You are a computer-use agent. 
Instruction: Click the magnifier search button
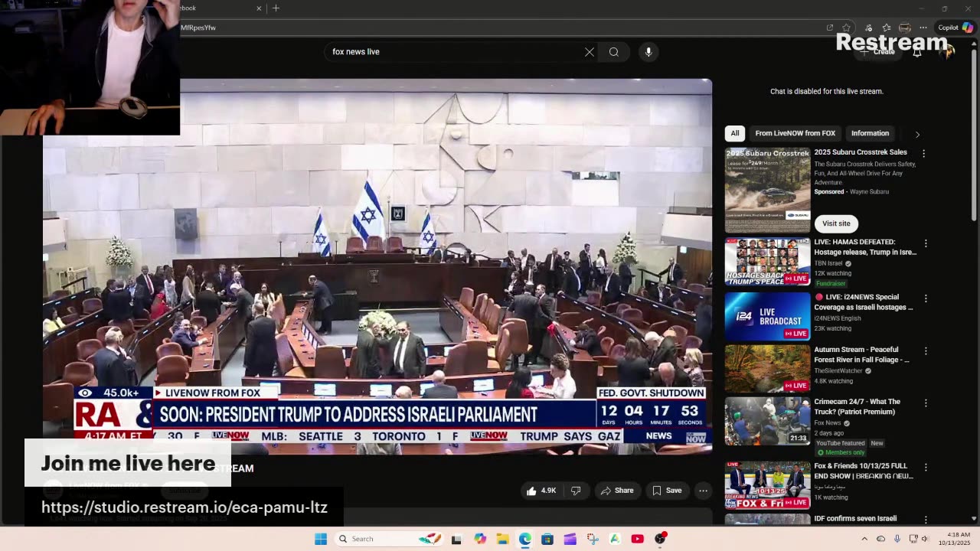pos(613,52)
